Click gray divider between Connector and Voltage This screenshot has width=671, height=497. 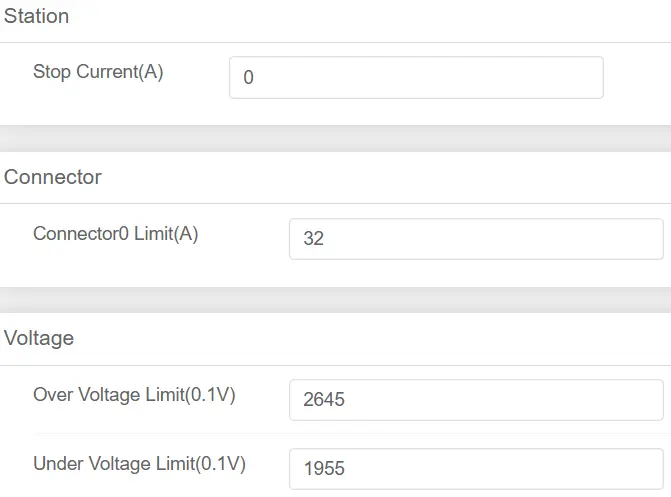(335, 300)
